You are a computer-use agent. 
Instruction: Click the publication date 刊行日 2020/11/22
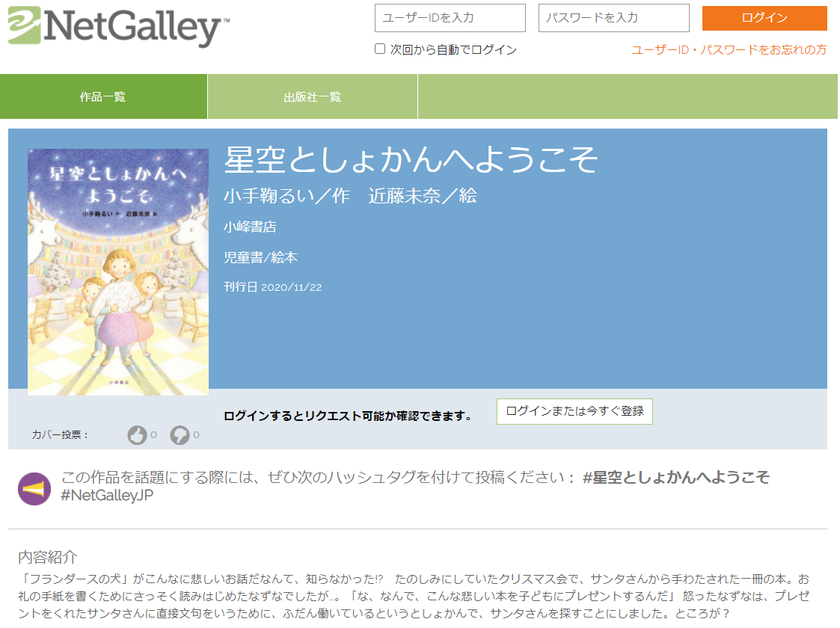[x=273, y=287]
